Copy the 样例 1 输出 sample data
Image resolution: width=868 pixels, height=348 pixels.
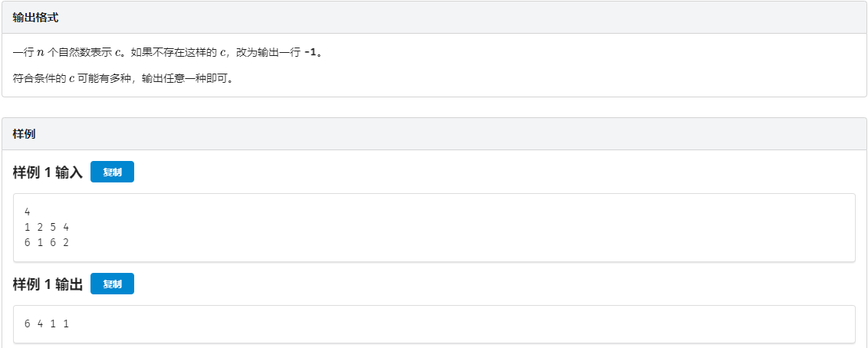point(112,284)
